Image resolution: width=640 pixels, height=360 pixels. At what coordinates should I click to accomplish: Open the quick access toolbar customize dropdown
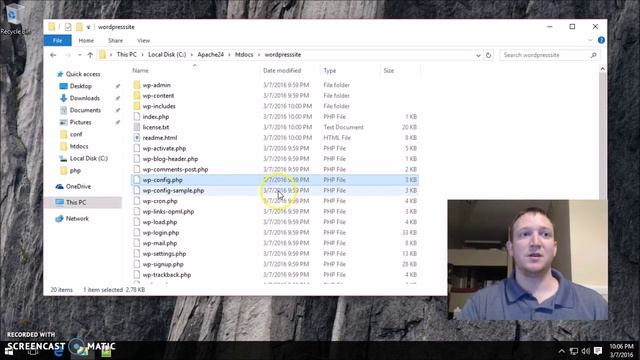[x=88, y=27]
